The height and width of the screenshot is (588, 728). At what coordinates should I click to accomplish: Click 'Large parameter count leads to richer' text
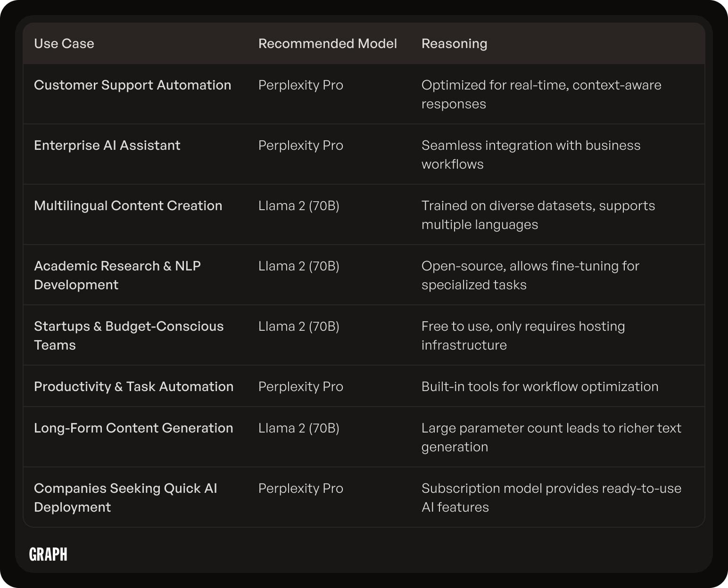[x=551, y=437]
